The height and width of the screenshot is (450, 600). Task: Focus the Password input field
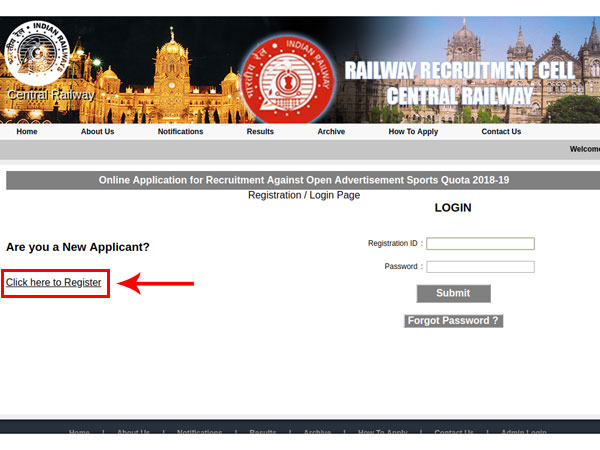tap(481, 267)
